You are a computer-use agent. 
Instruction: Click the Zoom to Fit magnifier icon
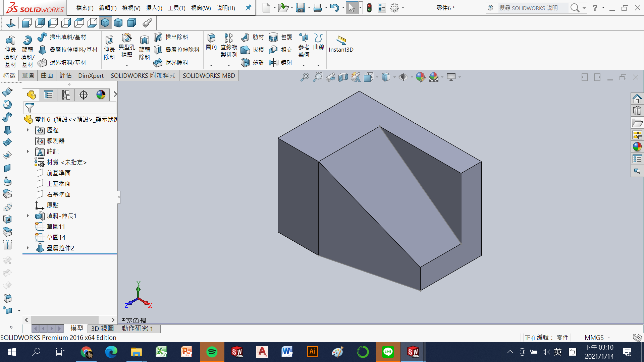pos(305,77)
